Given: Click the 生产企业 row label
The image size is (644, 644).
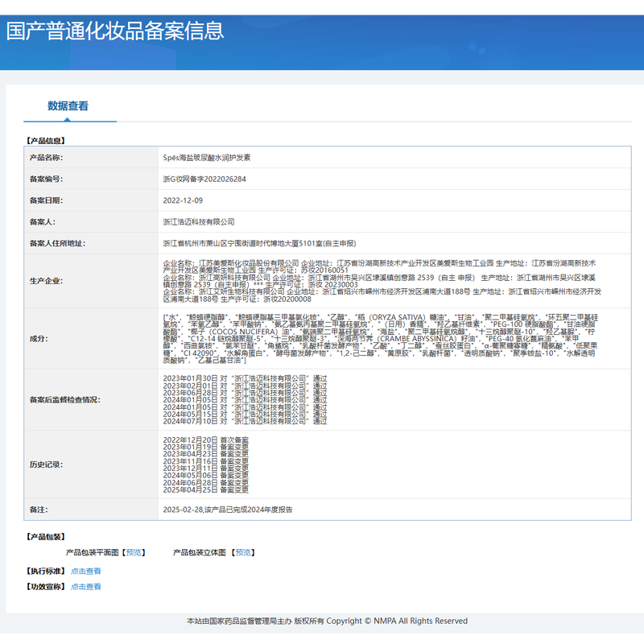Looking at the screenshot, I should [x=46, y=281].
